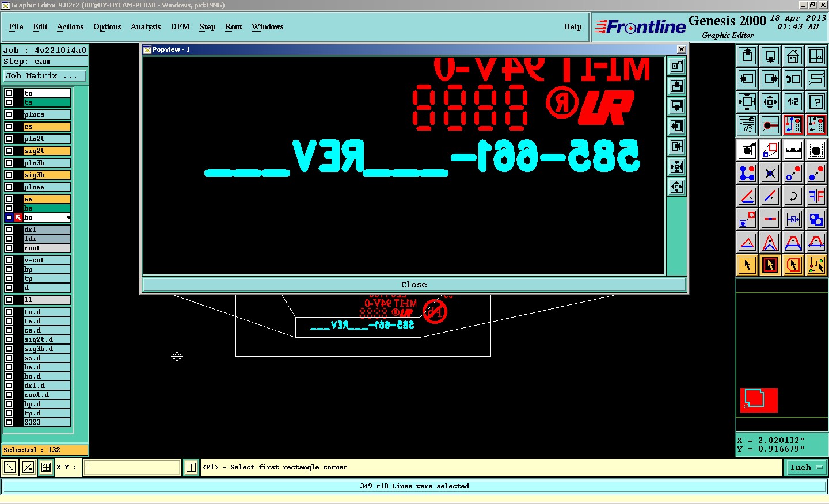Click the X Y coordinate input field
Screen dimensions: 829x504
pyautogui.click(x=132, y=467)
